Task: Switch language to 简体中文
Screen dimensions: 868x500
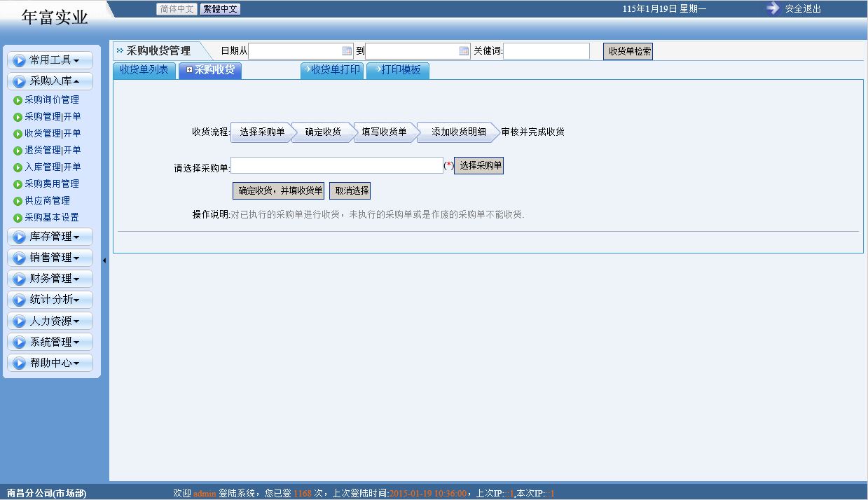Action: 177,9
